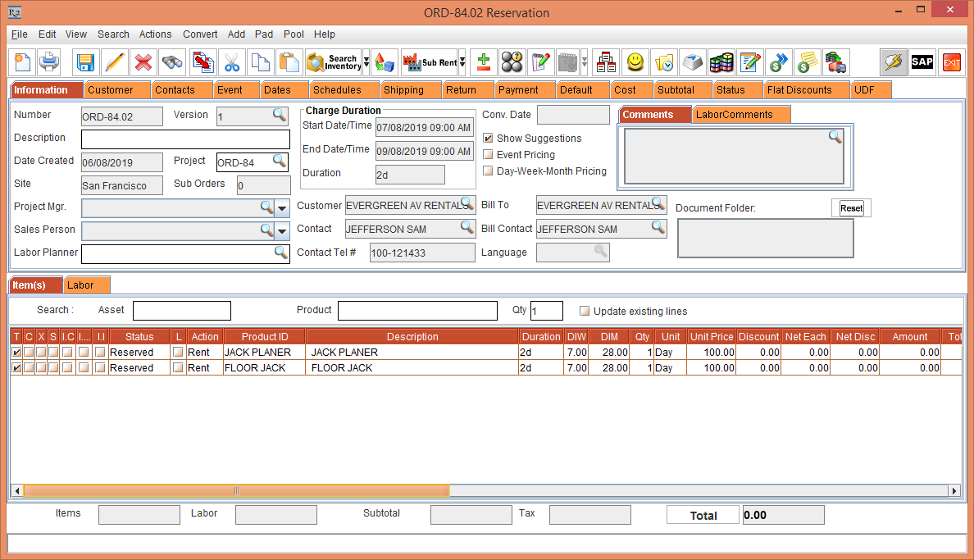Uncheck Show Suggestions
This screenshot has width=974, height=560.
488,138
